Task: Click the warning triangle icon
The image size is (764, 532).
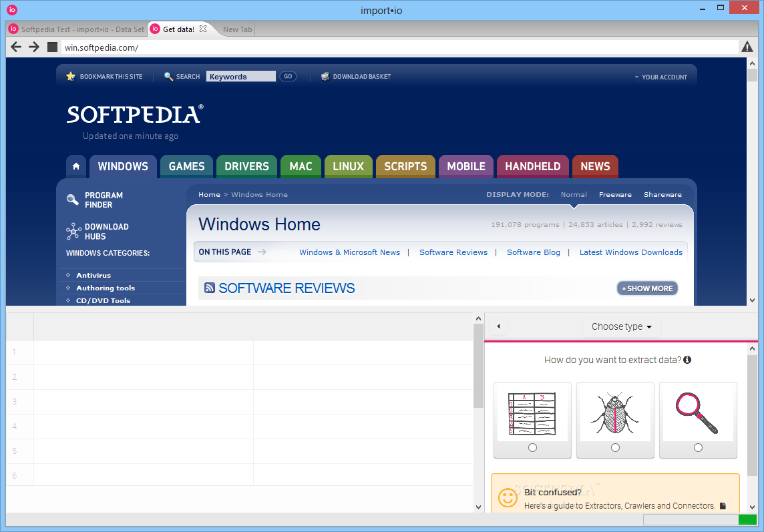Action: pyautogui.click(x=747, y=47)
